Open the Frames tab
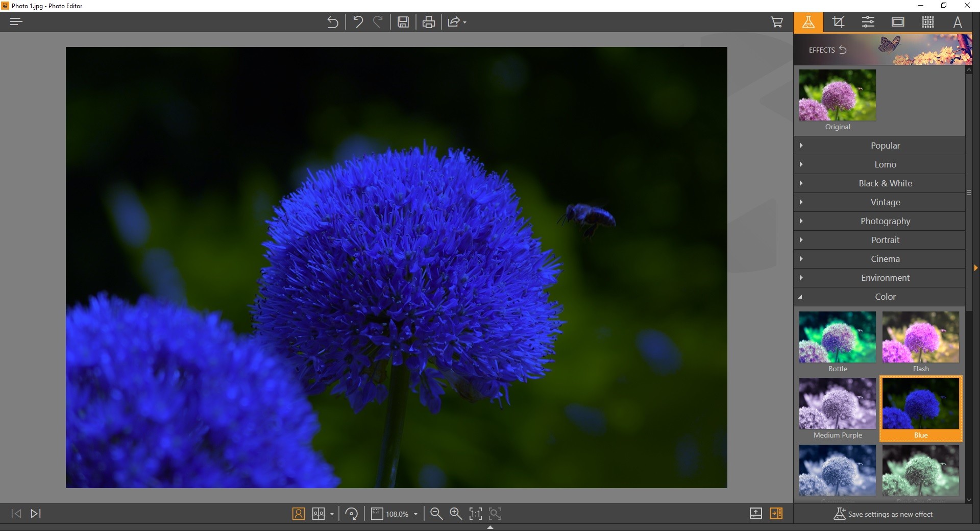Image resolution: width=980 pixels, height=531 pixels. 898,22
